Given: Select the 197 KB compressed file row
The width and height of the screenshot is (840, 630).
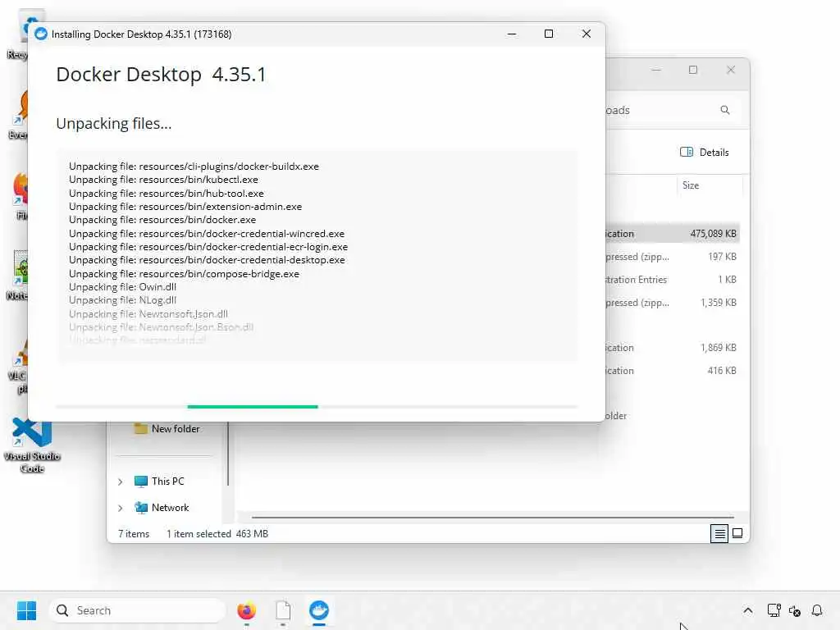Looking at the screenshot, I should pos(673,257).
